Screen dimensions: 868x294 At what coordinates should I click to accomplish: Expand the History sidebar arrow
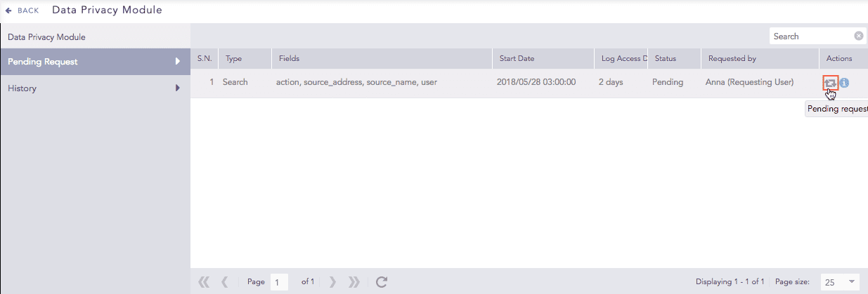178,88
